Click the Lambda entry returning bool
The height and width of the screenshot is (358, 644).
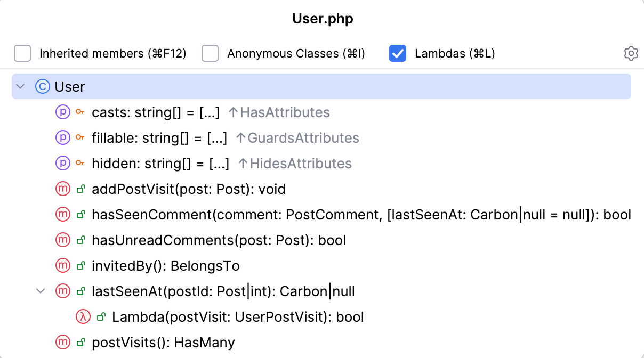pos(237,317)
